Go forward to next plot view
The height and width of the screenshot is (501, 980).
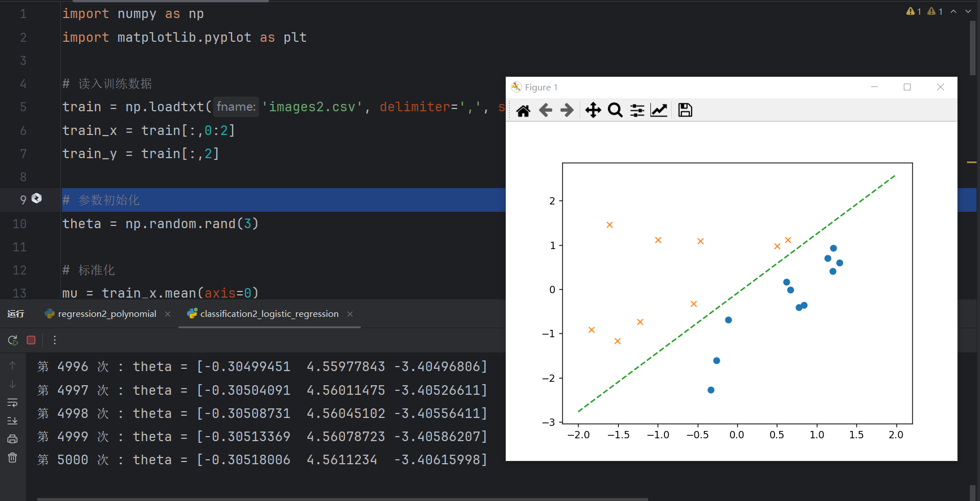[x=567, y=110]
